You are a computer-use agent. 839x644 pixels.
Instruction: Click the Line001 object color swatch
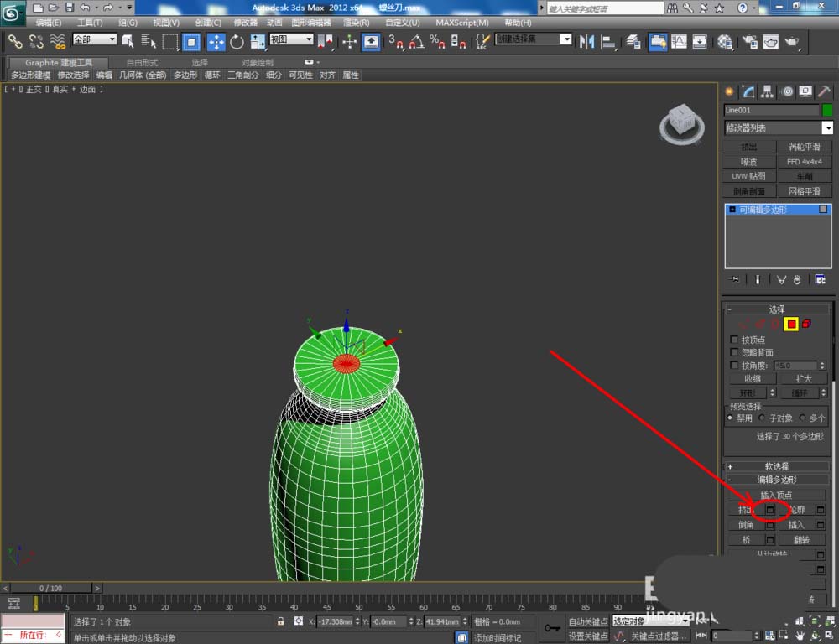point(827,110)
